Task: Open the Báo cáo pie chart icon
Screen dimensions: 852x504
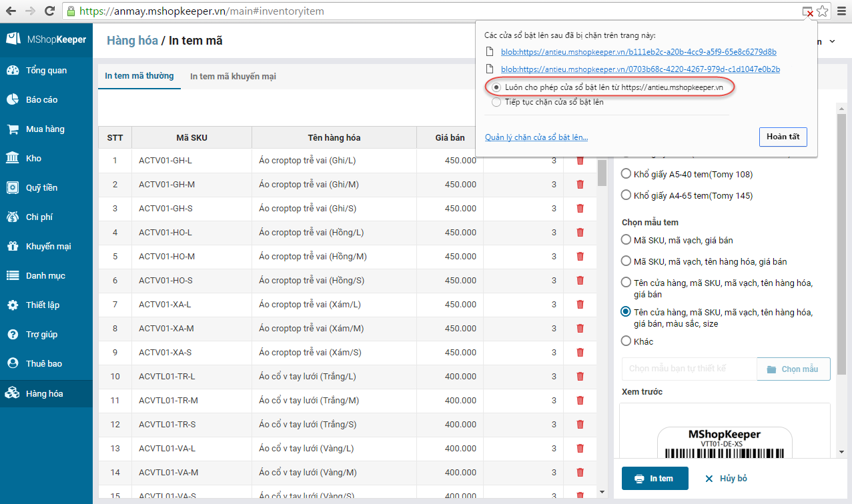Action: 12,100
